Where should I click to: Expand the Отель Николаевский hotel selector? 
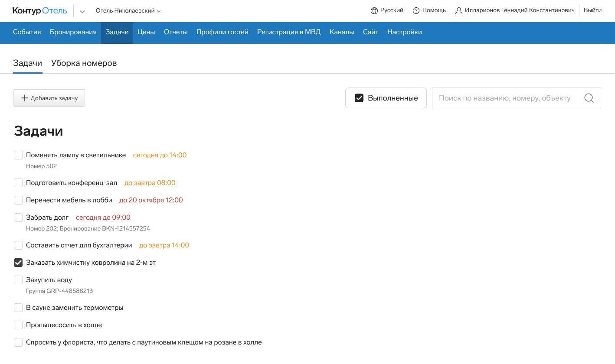coord(128,11)
